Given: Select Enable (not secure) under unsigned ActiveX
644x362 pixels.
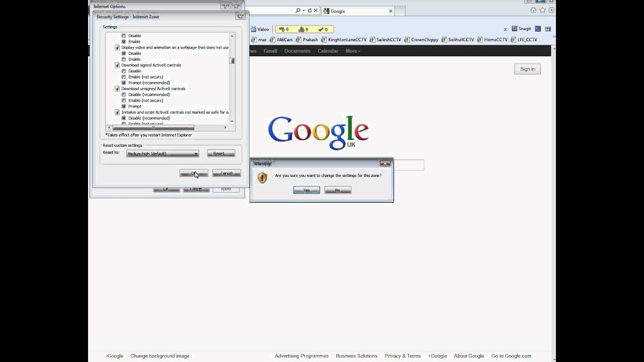Looking at the screenshot, I should [x=124, y=101].
